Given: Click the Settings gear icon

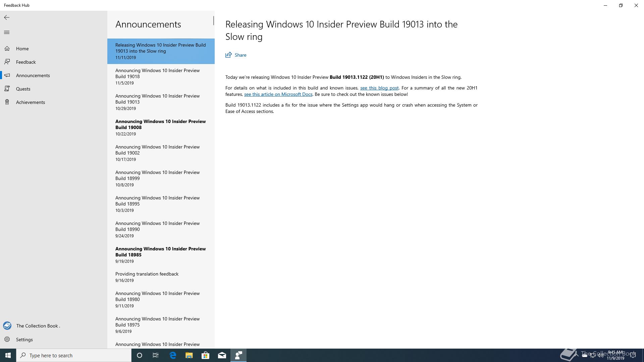Looking at the screenshot, I should pyautogui.click(x=7, y=340).
